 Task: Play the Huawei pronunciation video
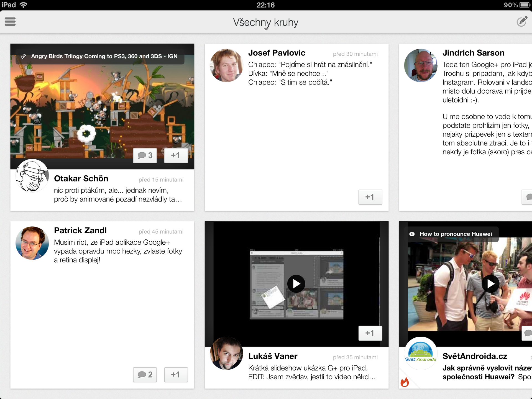(x=491, y=284)
